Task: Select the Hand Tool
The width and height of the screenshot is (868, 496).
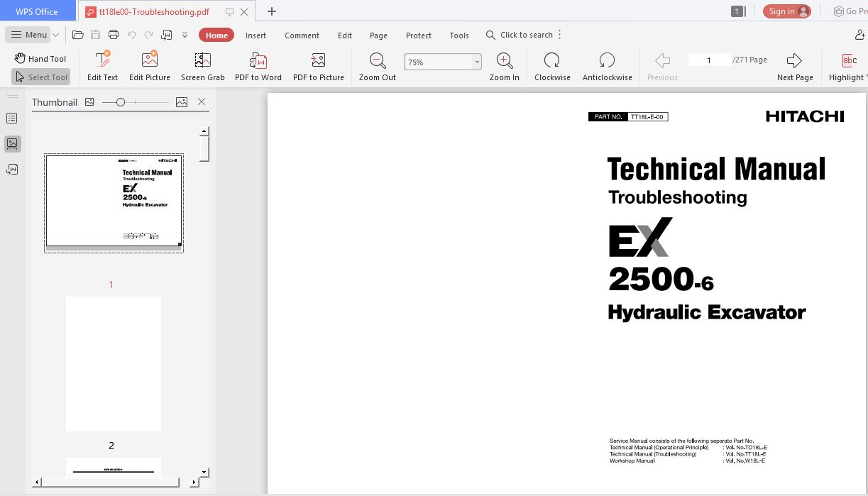Action: (40, 59)
